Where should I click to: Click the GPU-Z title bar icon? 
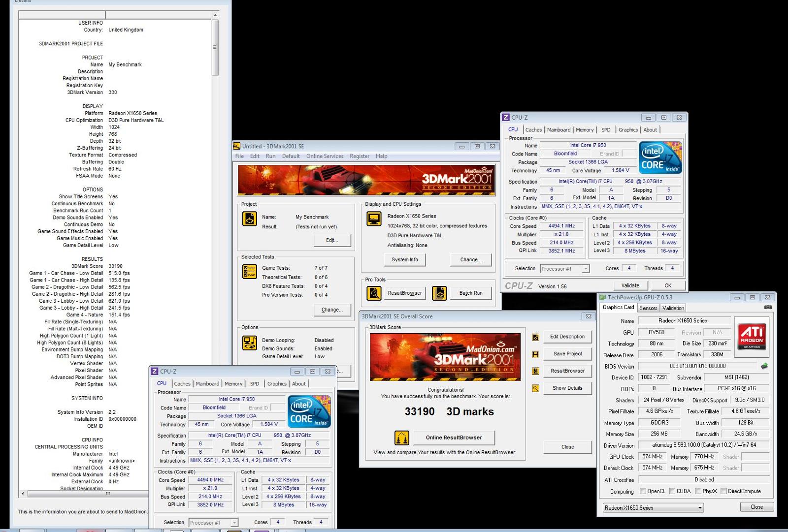pos(602,297)
